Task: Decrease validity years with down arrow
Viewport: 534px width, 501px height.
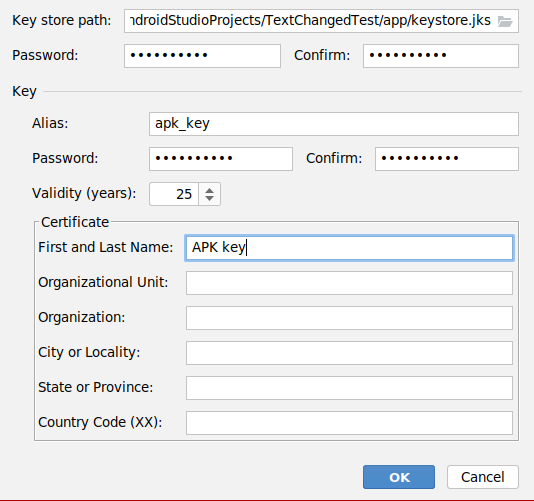Action: click(x=209, y=198)
